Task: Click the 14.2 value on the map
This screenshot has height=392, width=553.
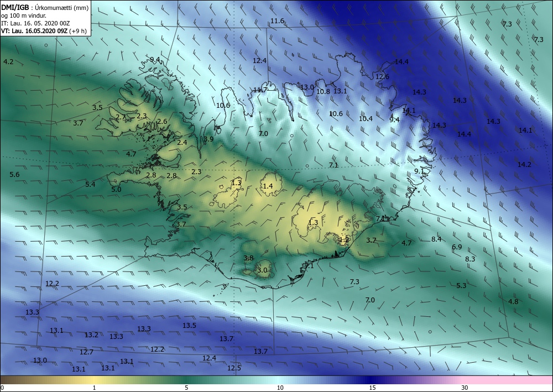Action: tap(524, 165)
